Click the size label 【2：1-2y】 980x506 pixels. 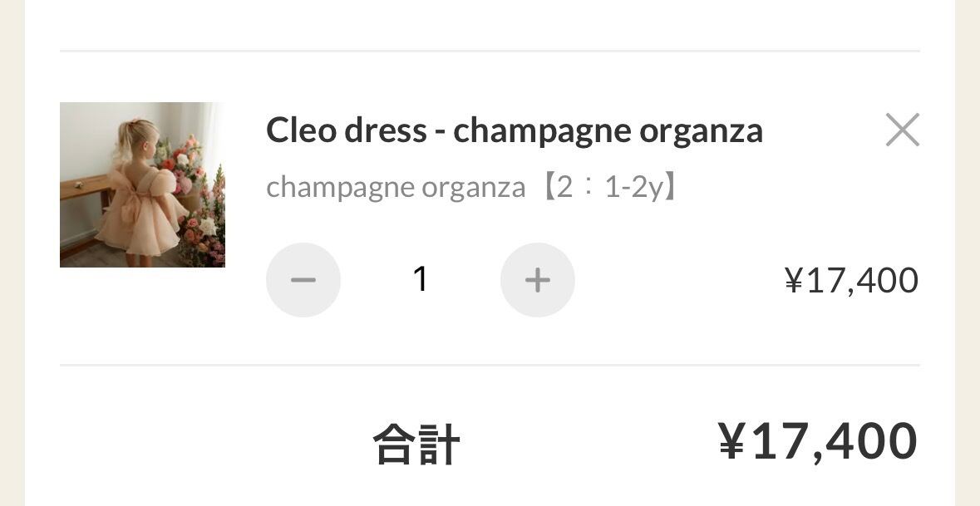[x=609, y=187]
